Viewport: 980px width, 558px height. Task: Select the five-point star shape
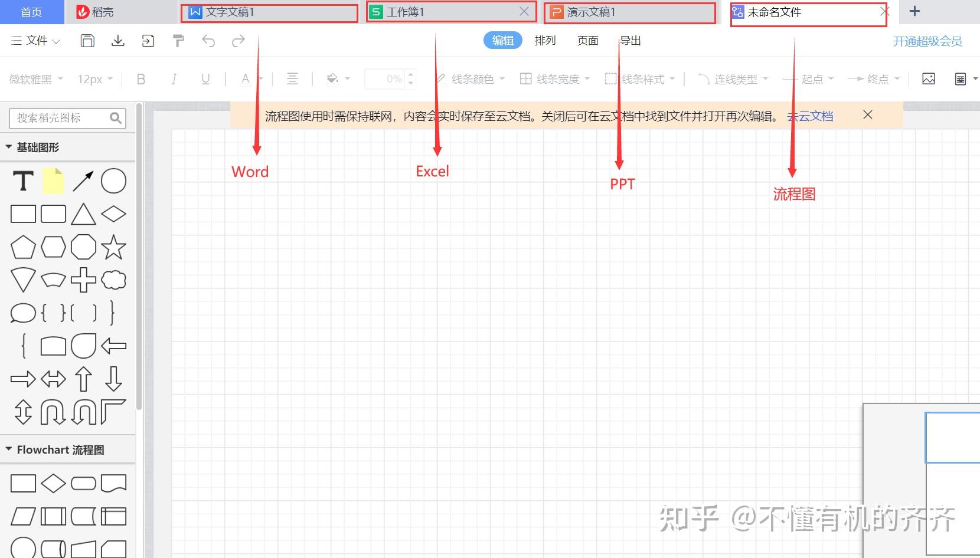[113, 247]
